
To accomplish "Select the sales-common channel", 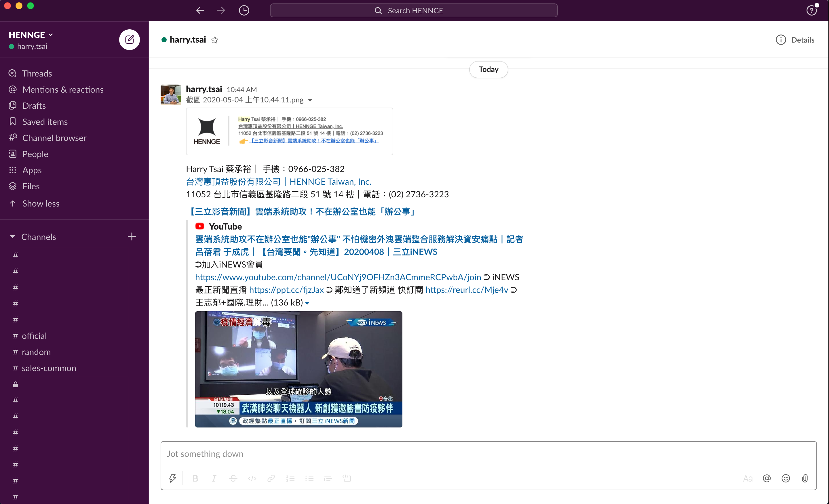I will pyautogui.click(x=49, y=367).
